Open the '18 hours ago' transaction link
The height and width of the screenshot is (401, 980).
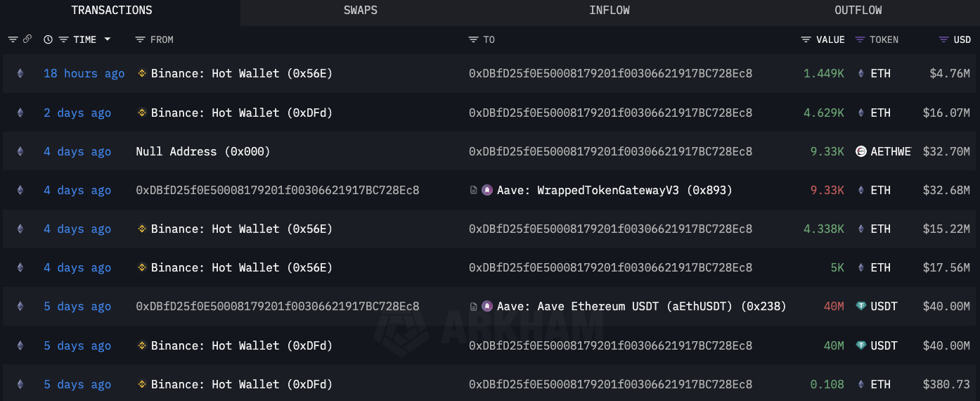point(84,73)
